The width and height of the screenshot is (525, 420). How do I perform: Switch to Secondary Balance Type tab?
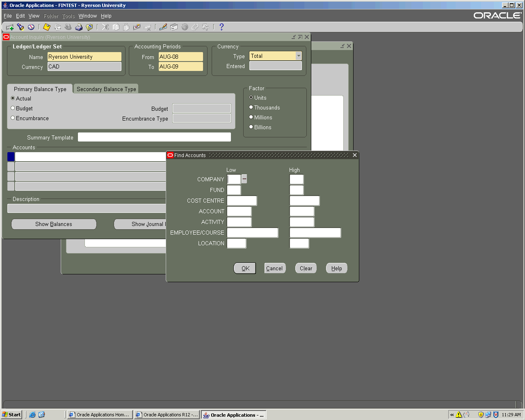pyautogui.click(x=106, y=89)
